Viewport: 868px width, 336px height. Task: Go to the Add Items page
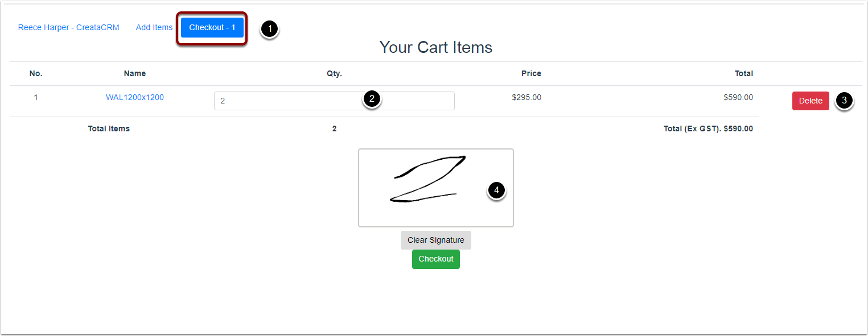(x=154, y=27)
